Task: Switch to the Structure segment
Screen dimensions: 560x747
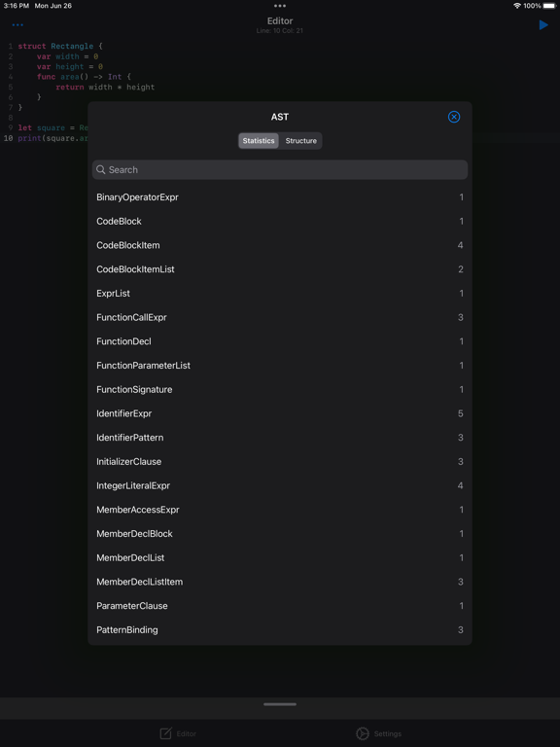Action: (301, 140)
